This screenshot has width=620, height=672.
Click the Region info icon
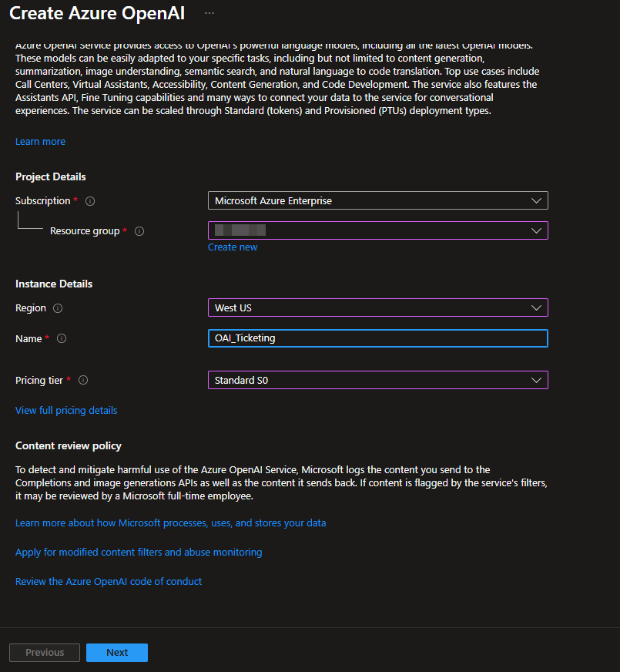(x=58, y=307)
